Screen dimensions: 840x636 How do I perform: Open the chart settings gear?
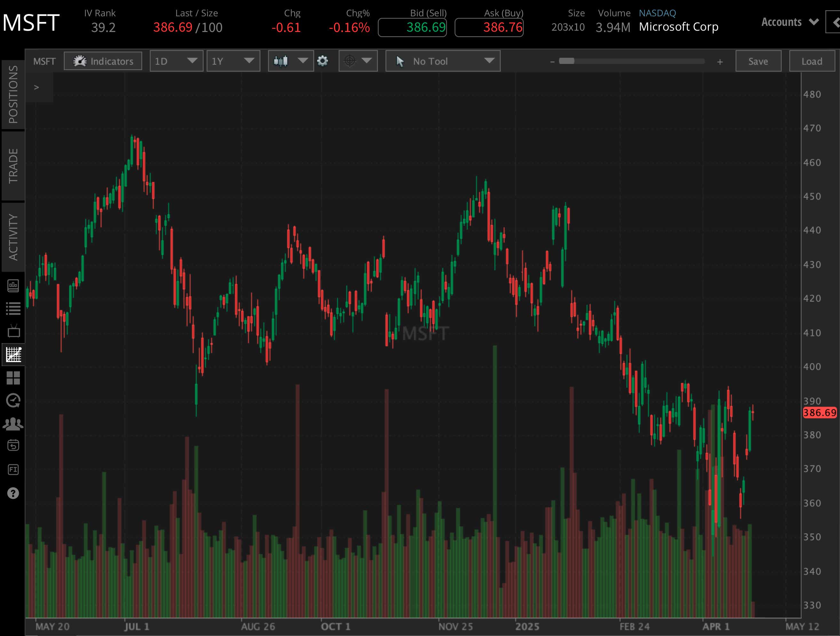point(322,61)
